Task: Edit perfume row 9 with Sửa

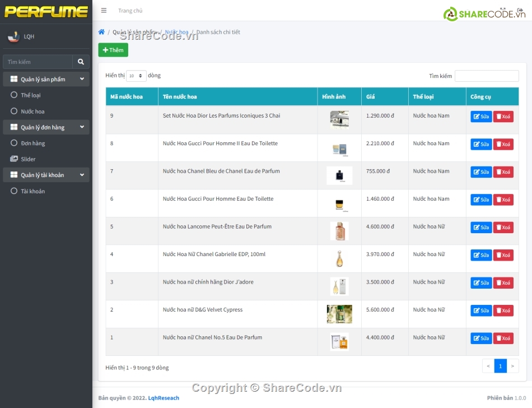Action: pos(481,117)
